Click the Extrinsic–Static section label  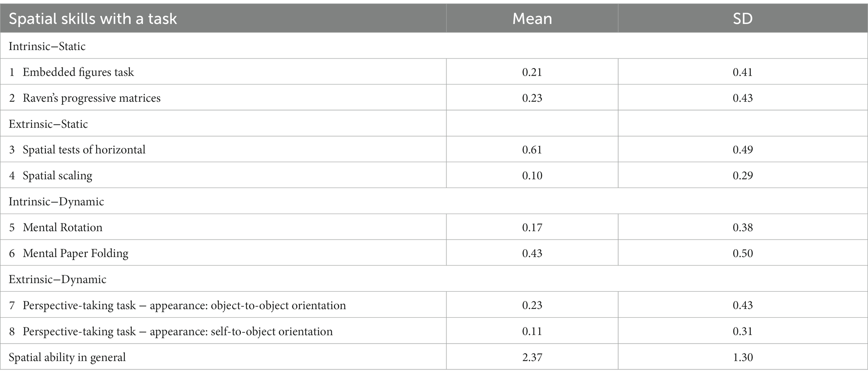click(48, 124)
